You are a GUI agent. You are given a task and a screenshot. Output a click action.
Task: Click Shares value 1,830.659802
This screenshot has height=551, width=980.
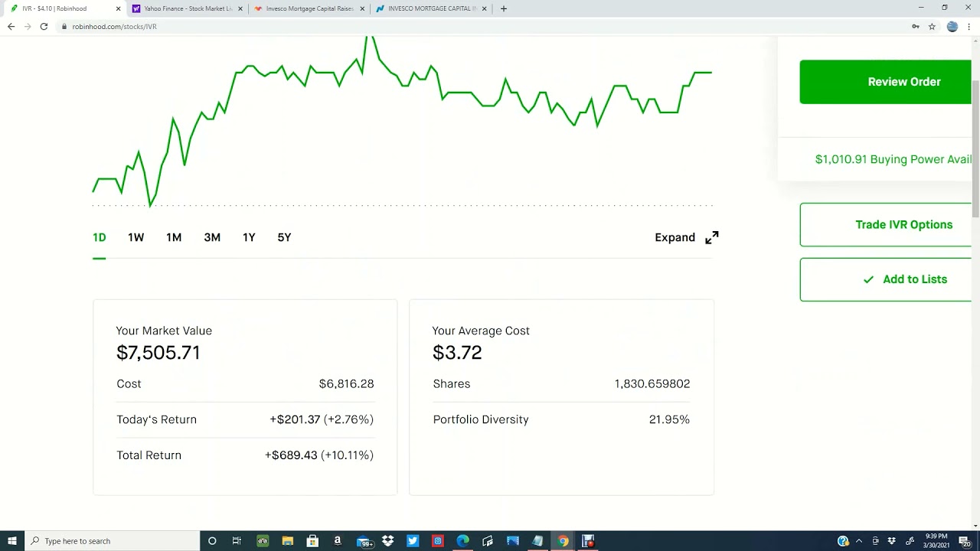652,384
